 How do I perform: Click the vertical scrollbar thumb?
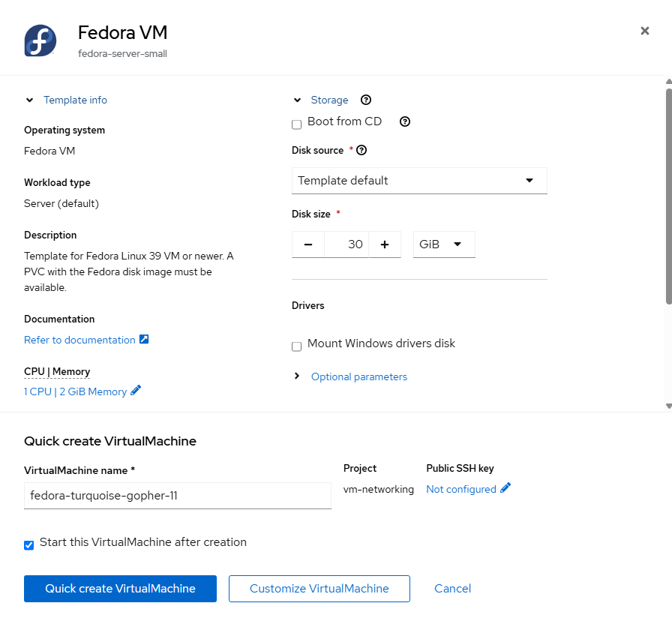point(668,196)
